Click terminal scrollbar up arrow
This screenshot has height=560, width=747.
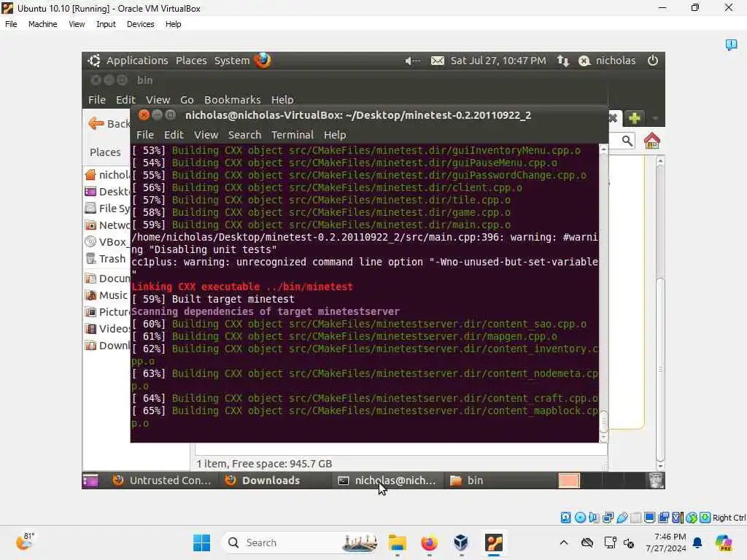tap(603, 149)
